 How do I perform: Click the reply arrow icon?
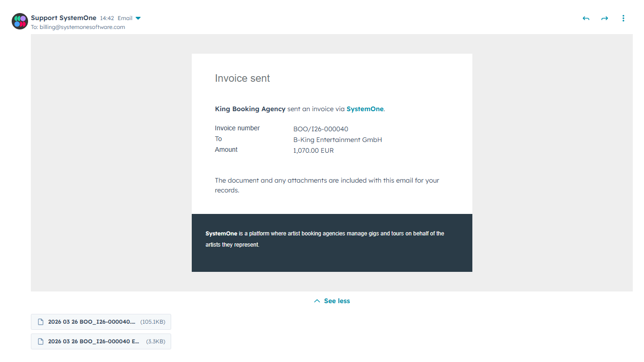(586, 18)
